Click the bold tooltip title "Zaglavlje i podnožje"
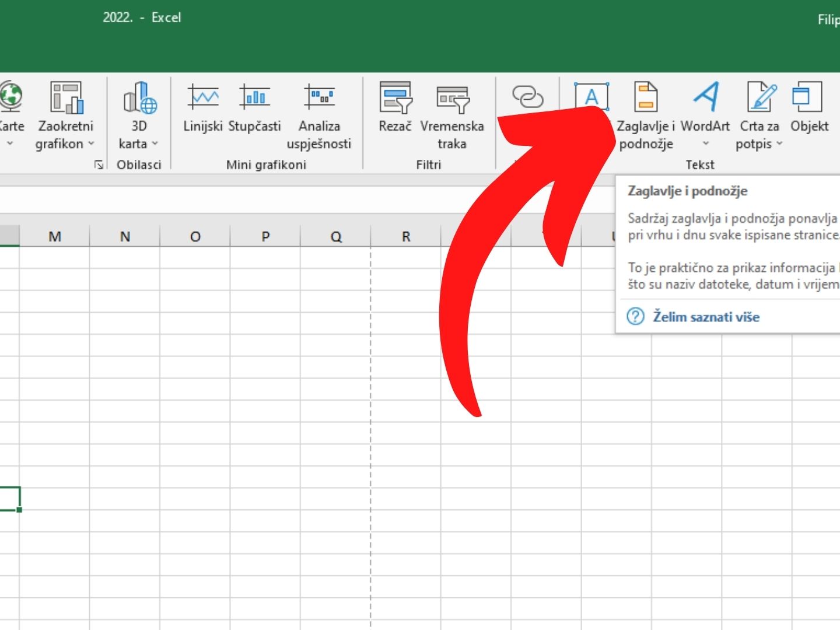The image size is (840, 630). pos(687,191)
